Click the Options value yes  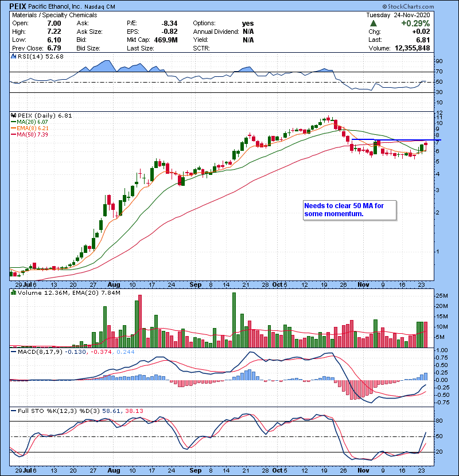pos(248,24)
